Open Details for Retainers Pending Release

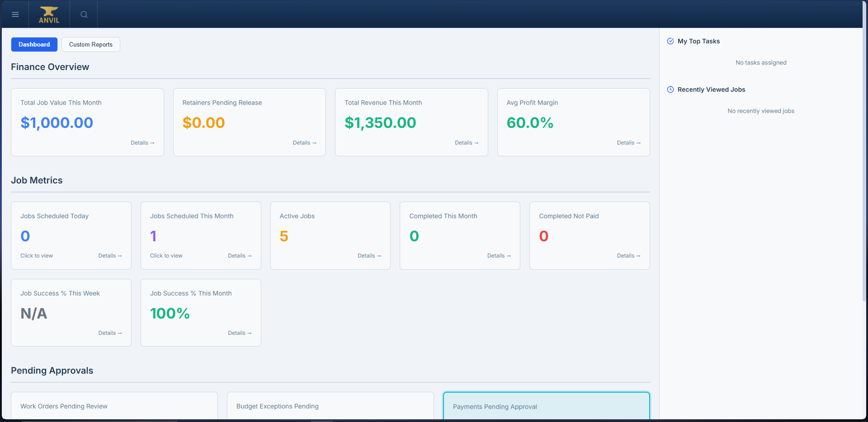pyautogui.click(x=305, y=142)
